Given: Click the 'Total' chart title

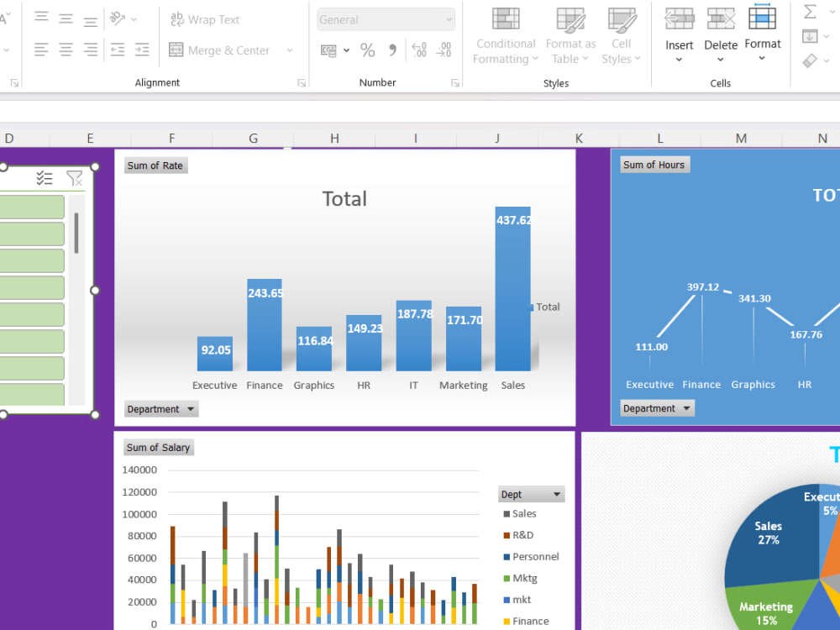Looking at the screenshot, I should click(x=344, y=199).
